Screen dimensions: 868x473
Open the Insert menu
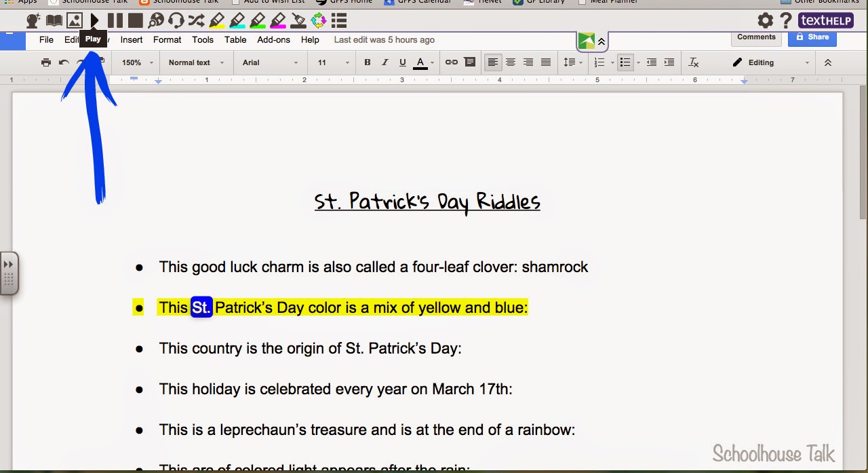[x=132, y=40]
